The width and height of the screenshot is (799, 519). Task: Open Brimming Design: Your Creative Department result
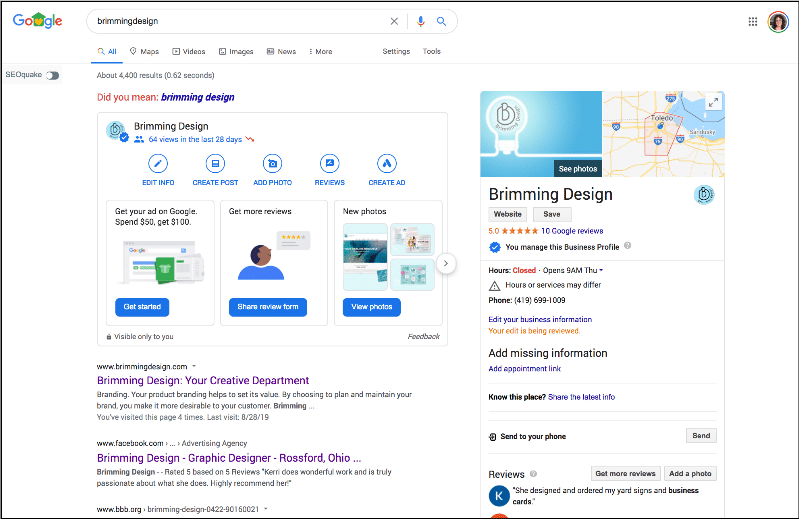coord(203,380)
